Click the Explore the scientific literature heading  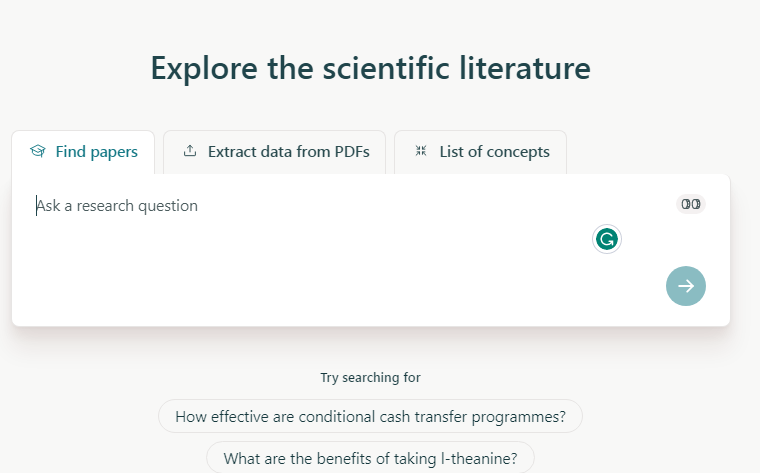[x=370, y=68]
